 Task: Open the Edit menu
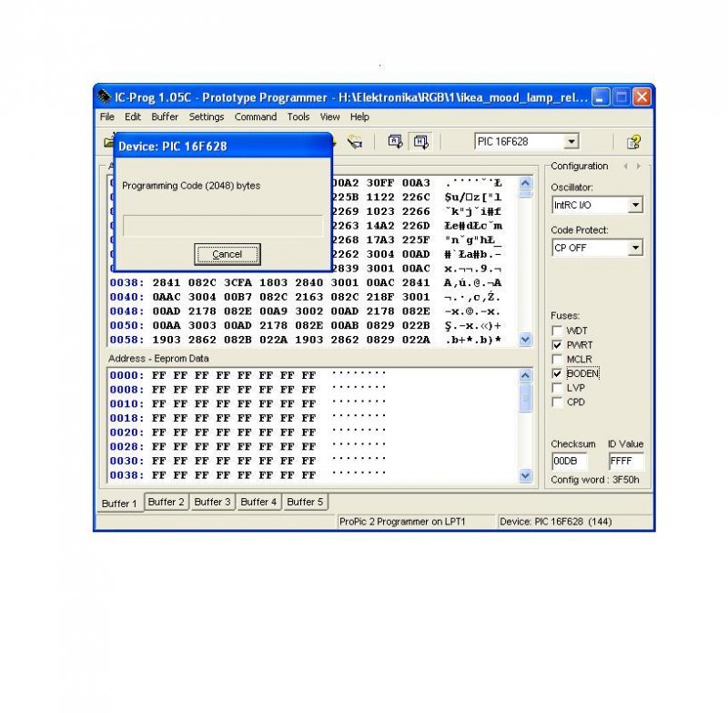[x=133, y=117]
